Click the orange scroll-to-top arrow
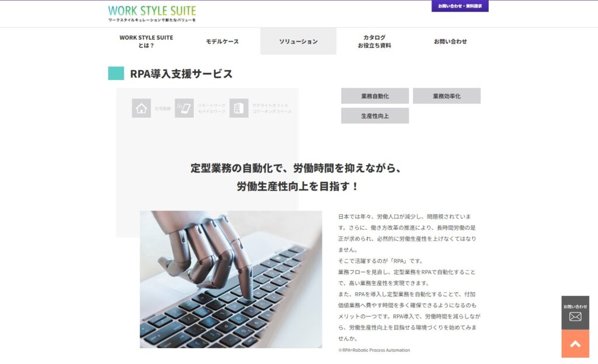Screen dimensions: 598x364 point(575,344)
